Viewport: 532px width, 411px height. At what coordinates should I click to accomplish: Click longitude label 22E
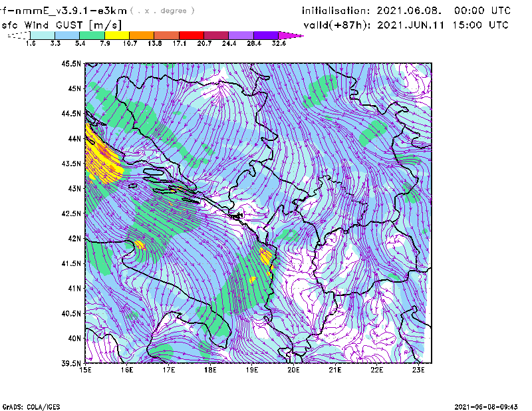click(377, 370)
